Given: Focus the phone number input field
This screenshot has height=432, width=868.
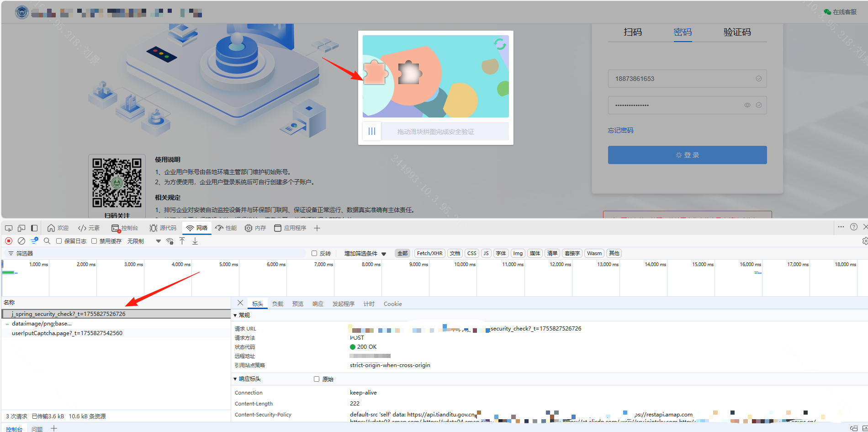Looking at the screenshot, I should click(687, 79).
